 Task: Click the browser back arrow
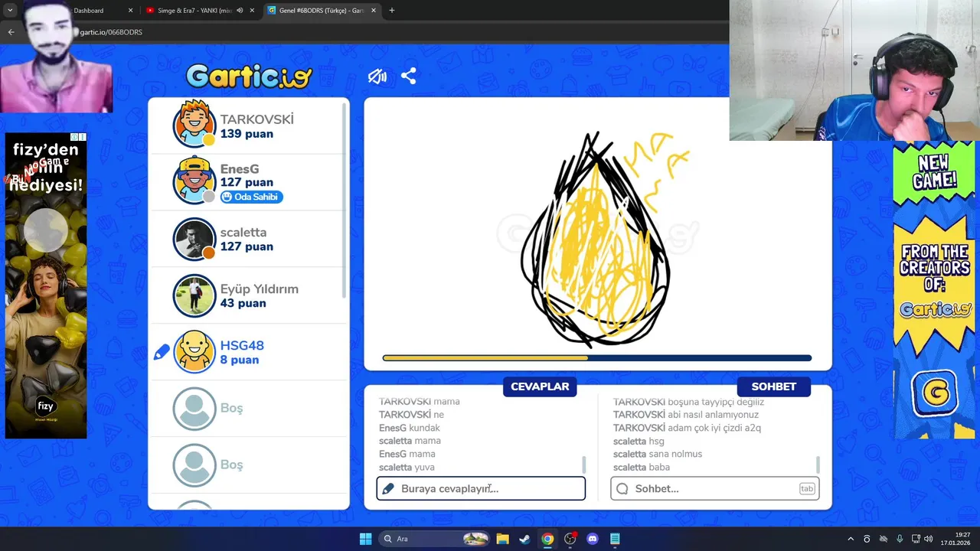coord(11,32)
